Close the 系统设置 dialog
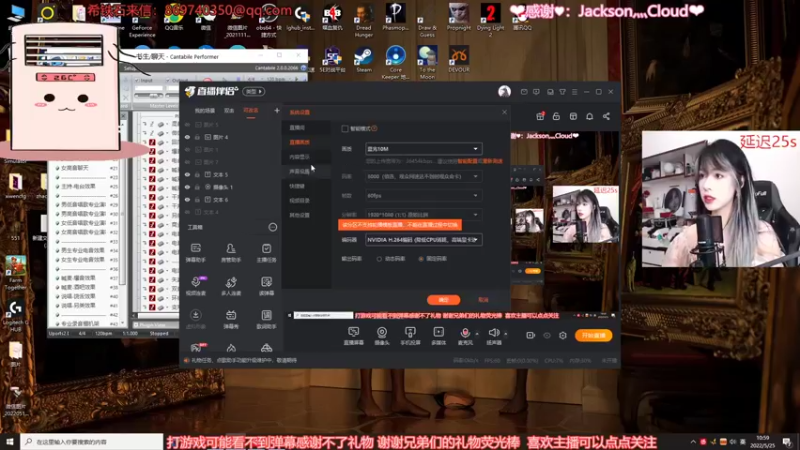Viewport: 800px width, 450px height. point(504,112)
